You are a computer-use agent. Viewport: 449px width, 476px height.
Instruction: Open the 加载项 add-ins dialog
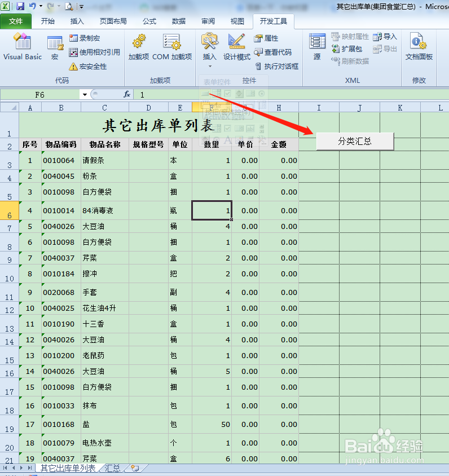point(138,46)
